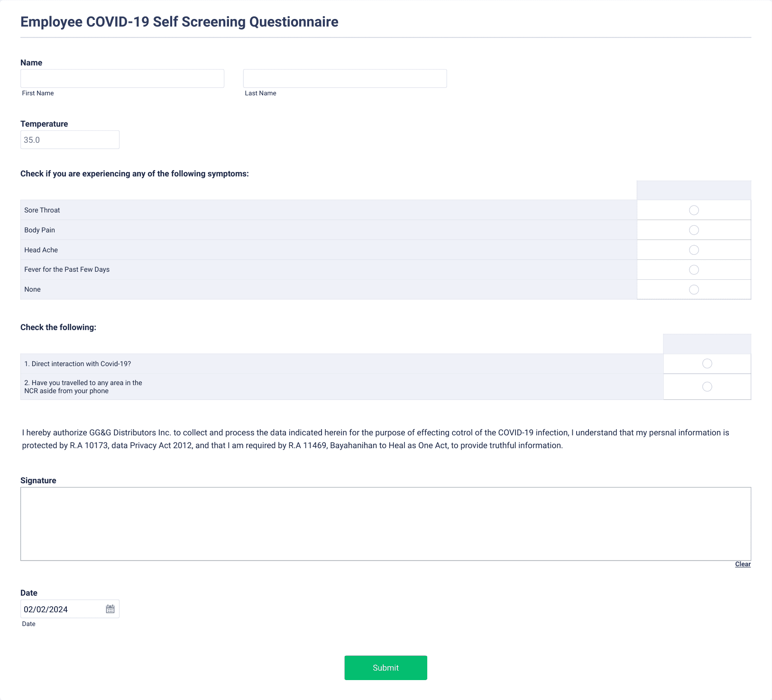Click the questionnaire title heading

click(179, 22)
